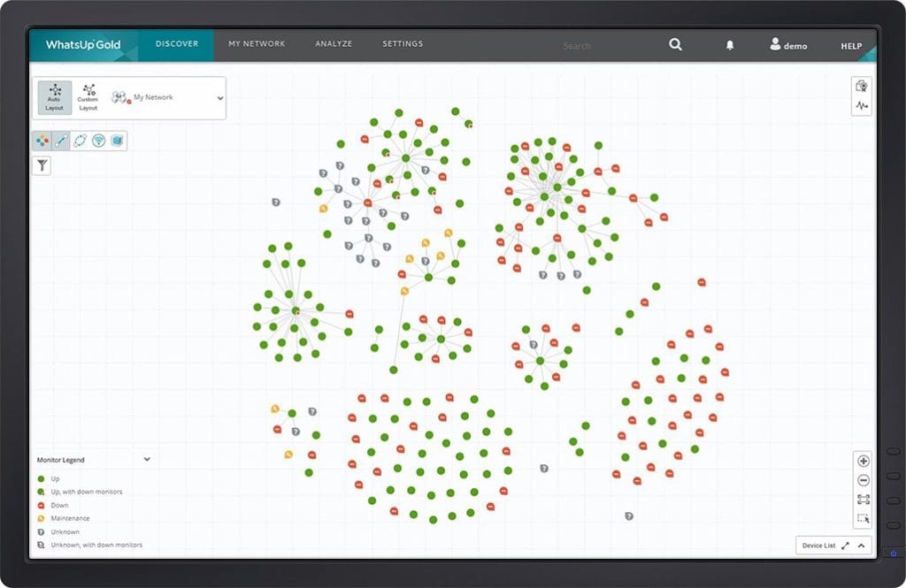The image size is (906, 588).
Task: Collapse the Monitor Legend panel
Action: pos(147,459)
